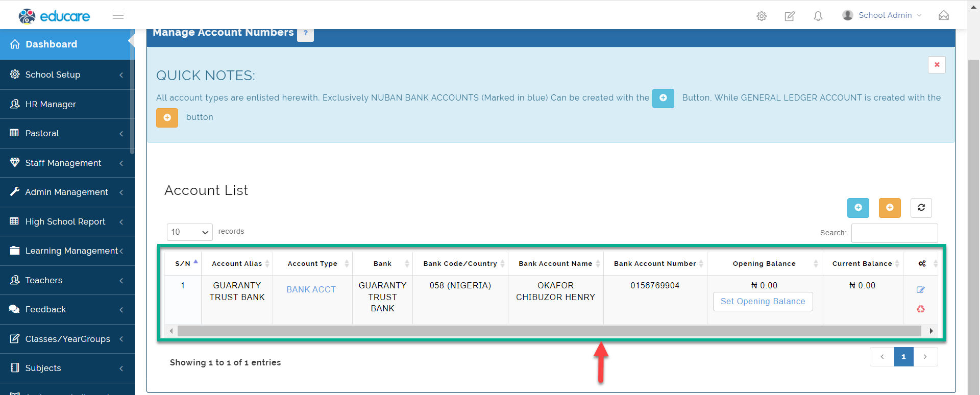980x395 pixels.
Task: Open the mail envelope icon in header
Action: coord(944,15)
